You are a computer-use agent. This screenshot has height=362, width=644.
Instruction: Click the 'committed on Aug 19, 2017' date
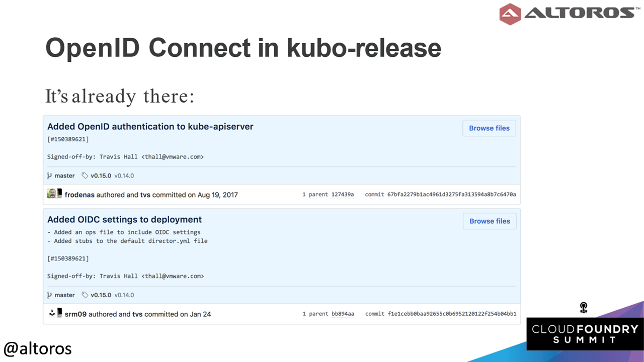(195, 195)
